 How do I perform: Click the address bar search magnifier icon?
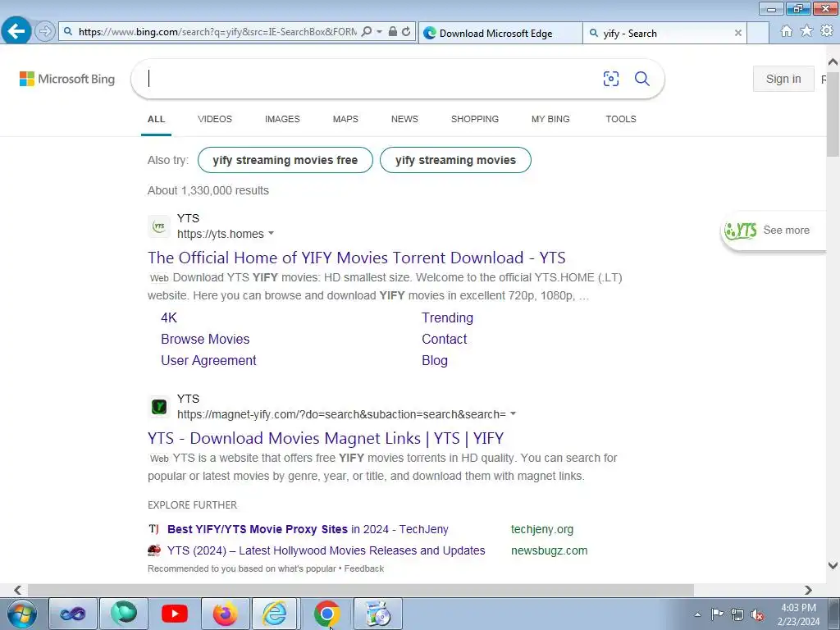tap(367, 32)
